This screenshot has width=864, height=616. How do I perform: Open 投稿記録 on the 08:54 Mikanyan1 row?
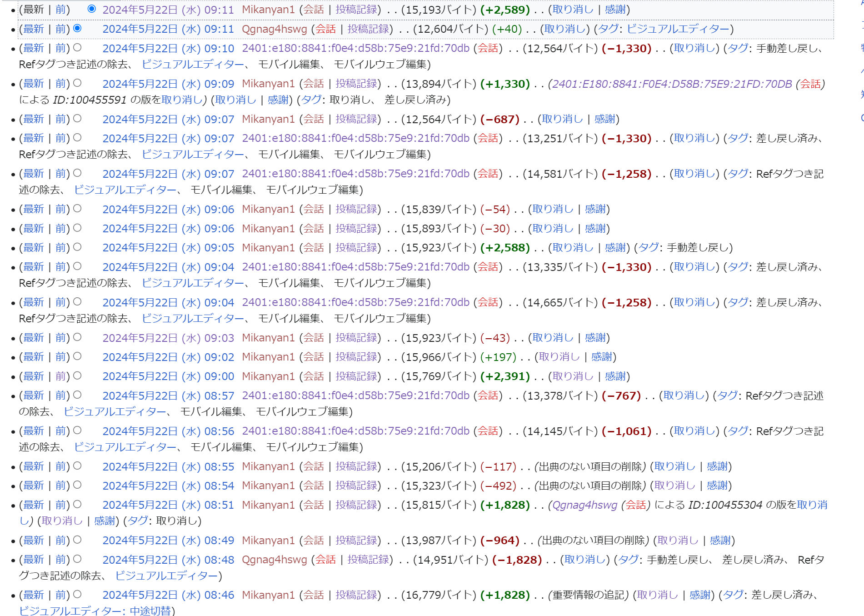point(356,486)
